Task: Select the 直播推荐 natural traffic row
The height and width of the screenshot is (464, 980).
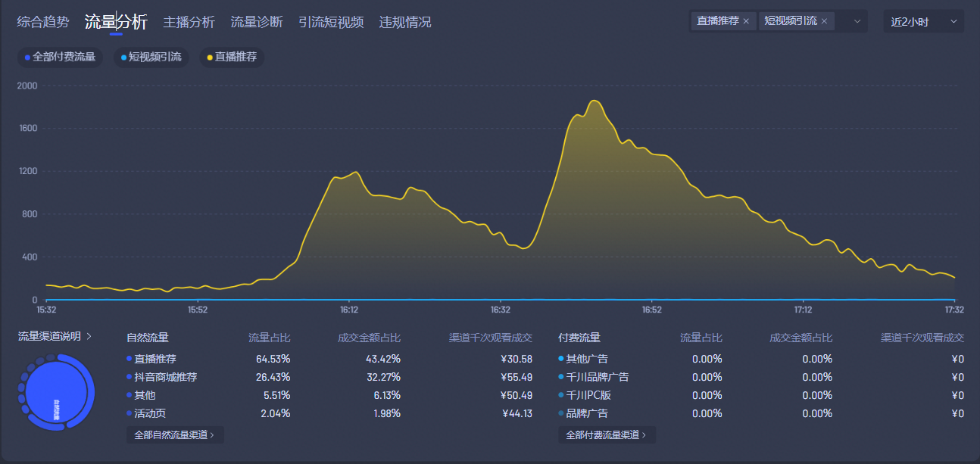Action: [155, 359]
